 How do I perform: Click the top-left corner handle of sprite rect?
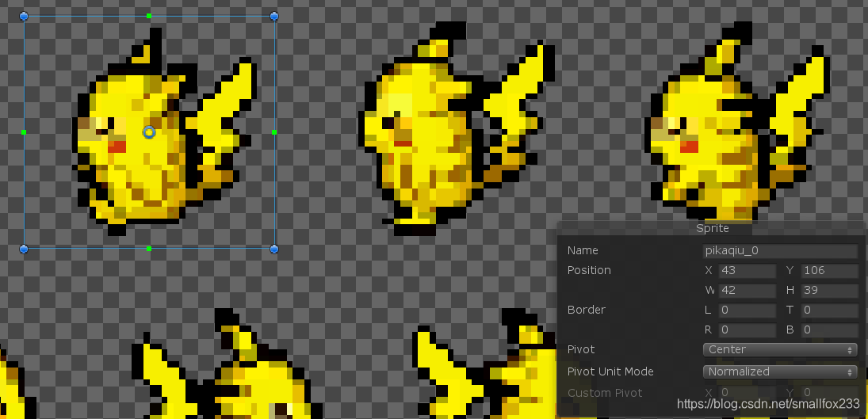pos(24,16)
